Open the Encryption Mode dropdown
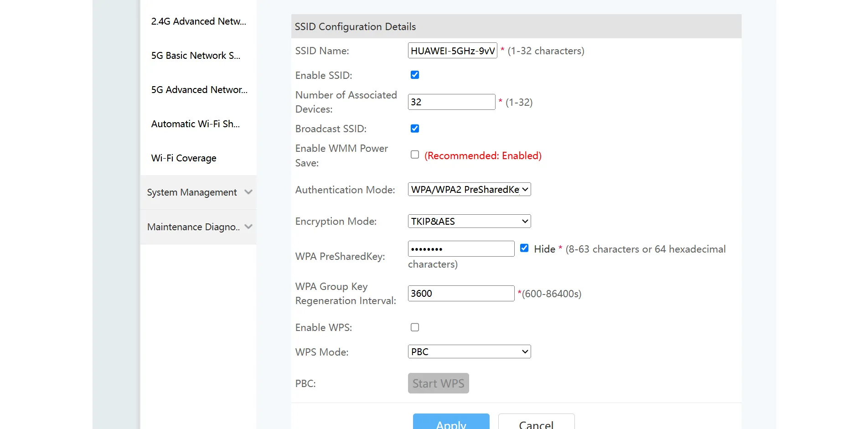 pyautogui.click(x=469, y=221)
